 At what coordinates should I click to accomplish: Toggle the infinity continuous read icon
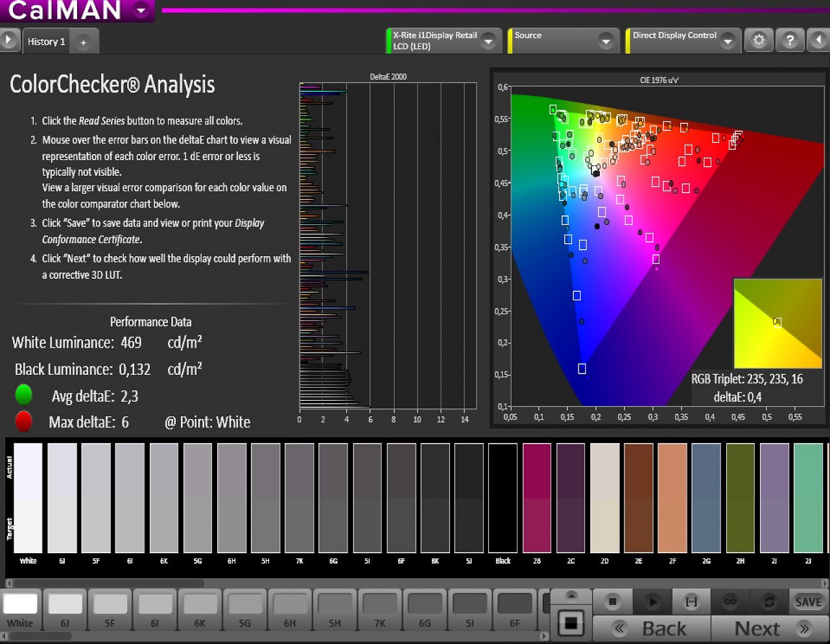(730, 602)
